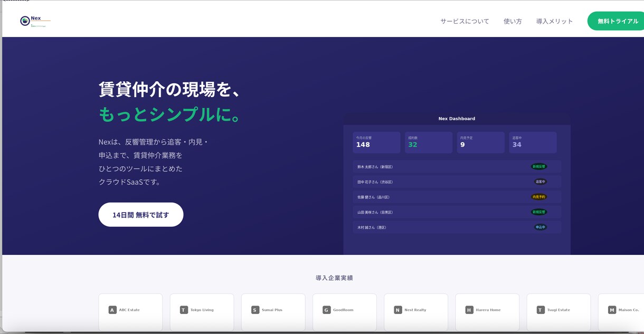
Task: Click the green 無料トライアル button
Action: 617,21
